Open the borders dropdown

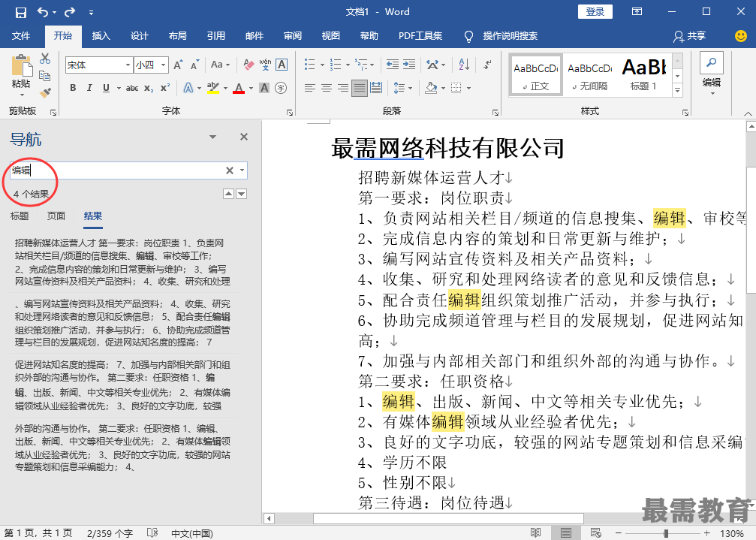[468, 88]
